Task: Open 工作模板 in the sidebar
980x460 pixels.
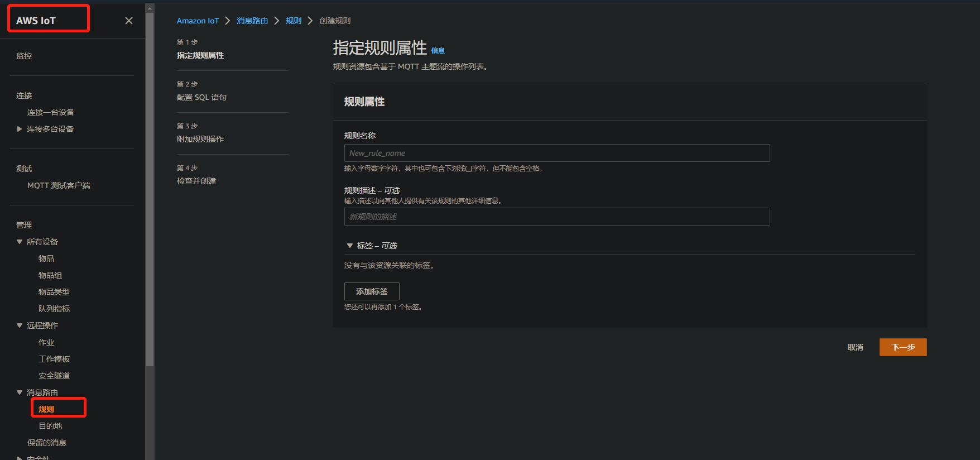Action: pyautogui.click(x=54, y=359)
